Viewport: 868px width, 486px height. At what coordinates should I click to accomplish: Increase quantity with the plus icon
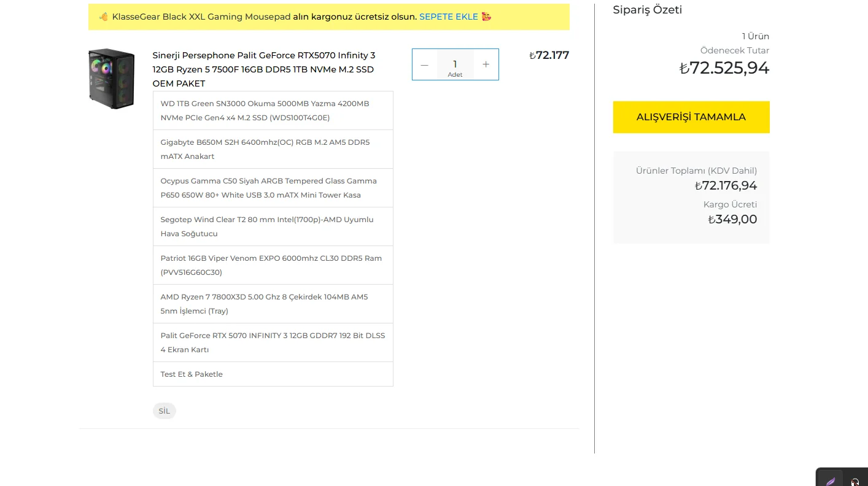tap(486, 64)
